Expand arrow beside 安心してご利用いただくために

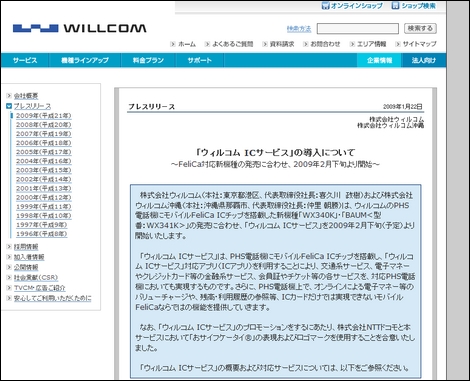coord(9,298)
